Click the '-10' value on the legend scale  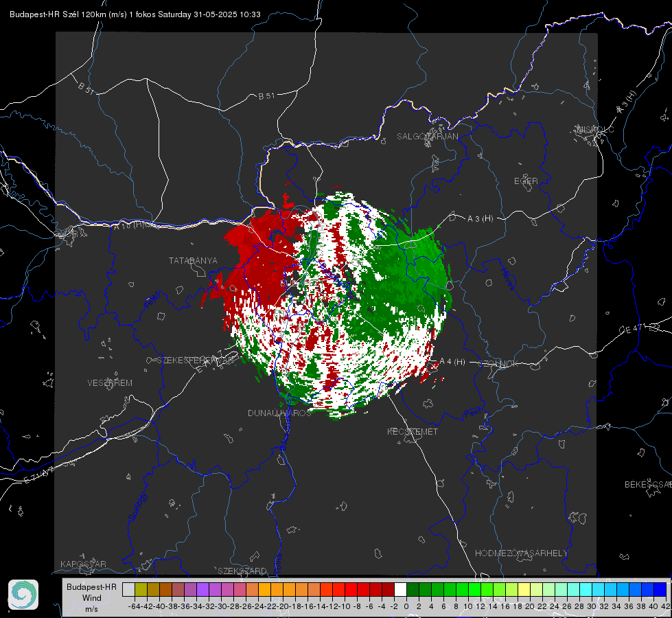(344, 606)
